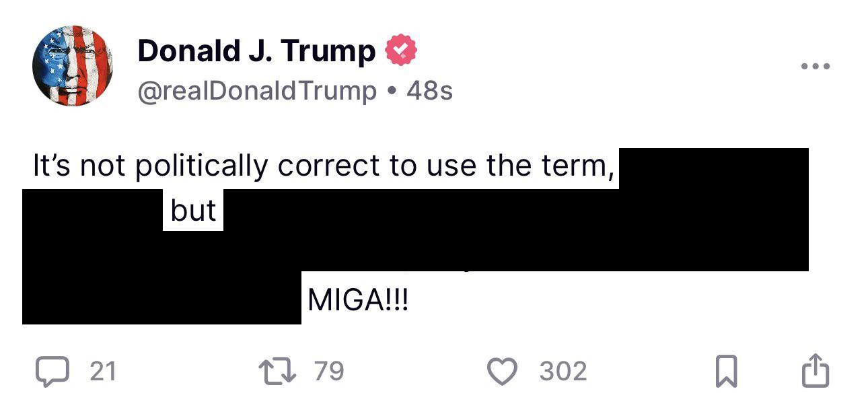Click the black redaction after "the term,"
Viewport: 868px width, 416px height.
click(713, 168)
